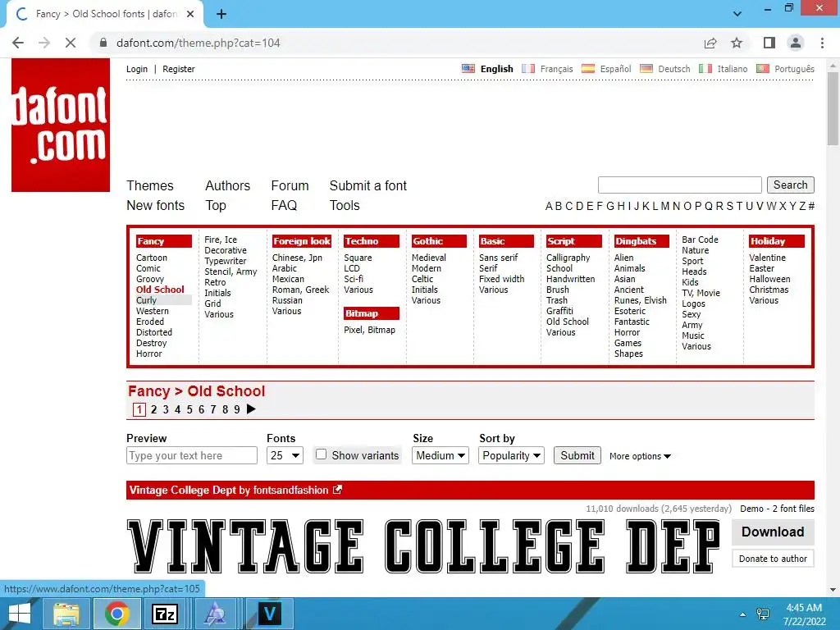This screenshot has width=840, height=630.
Task: Open the Size dropdown (Medium)
Action: pos(441,455)
